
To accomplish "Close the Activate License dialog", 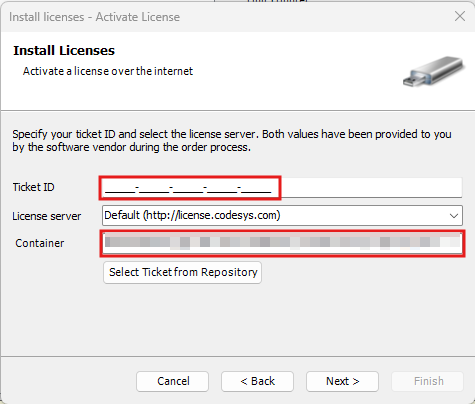I will [x=460, y=16].
